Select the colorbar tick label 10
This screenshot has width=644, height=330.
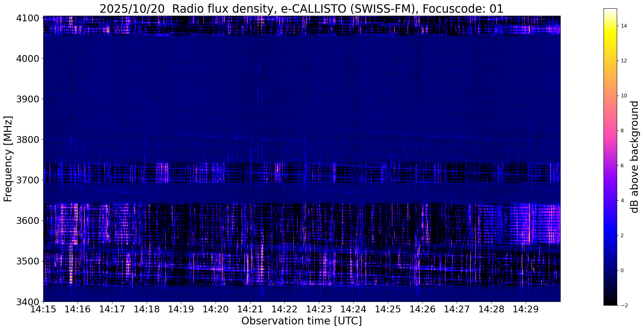pyautogui.click(x=624, y=96)
